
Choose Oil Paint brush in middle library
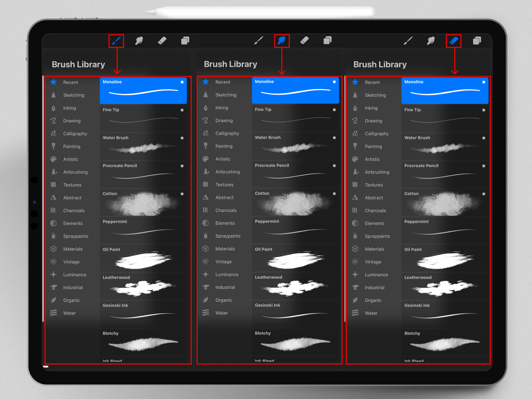(296, 258)
